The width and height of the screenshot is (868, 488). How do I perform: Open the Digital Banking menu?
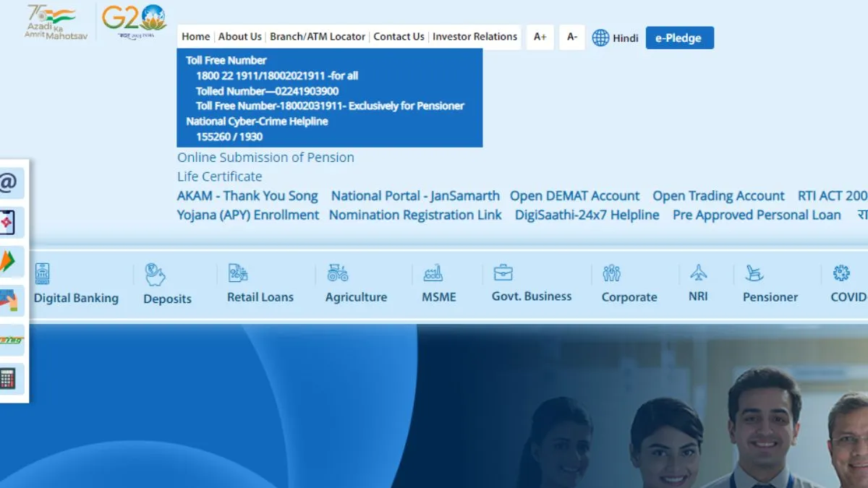tap(76, 298)
